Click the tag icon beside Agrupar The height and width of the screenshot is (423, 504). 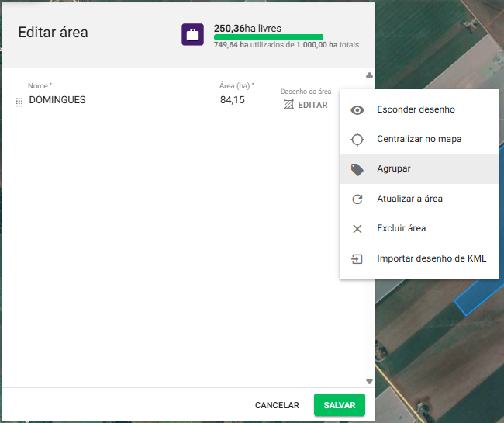coord(357,169)
